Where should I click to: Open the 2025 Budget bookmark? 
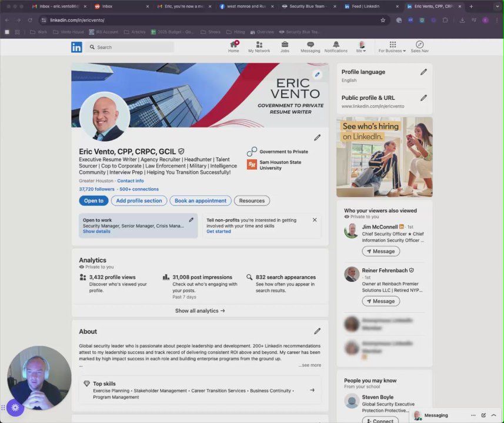click(172, 32)
